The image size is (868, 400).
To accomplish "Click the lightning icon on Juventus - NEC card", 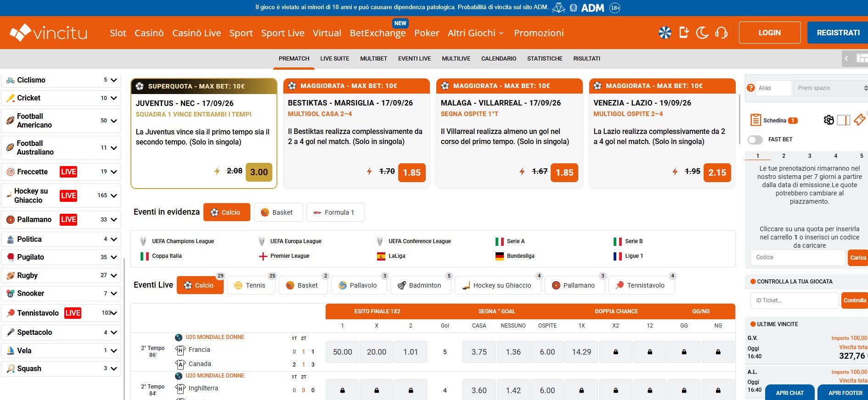I will point(217,171).
